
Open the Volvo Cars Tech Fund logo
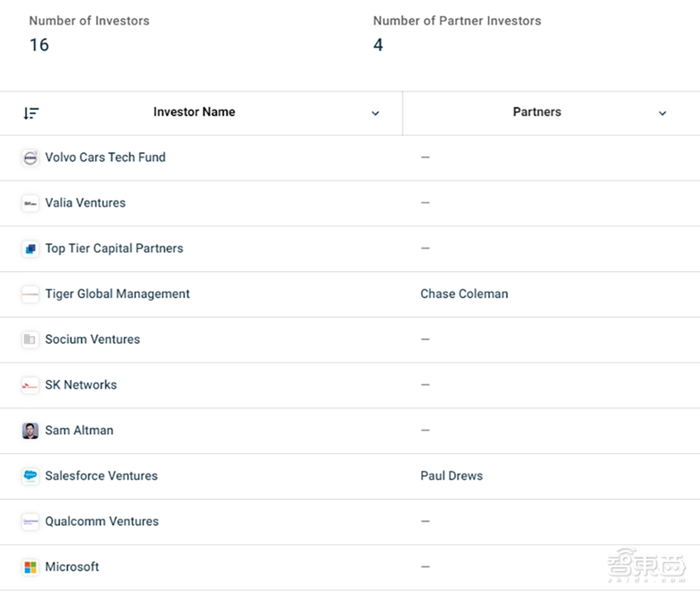coord(30,158)
